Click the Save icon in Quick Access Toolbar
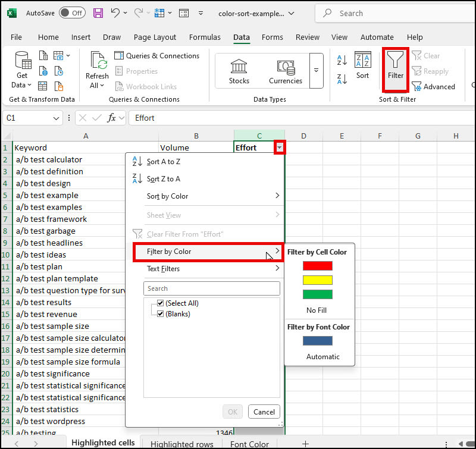 point(98,13)
